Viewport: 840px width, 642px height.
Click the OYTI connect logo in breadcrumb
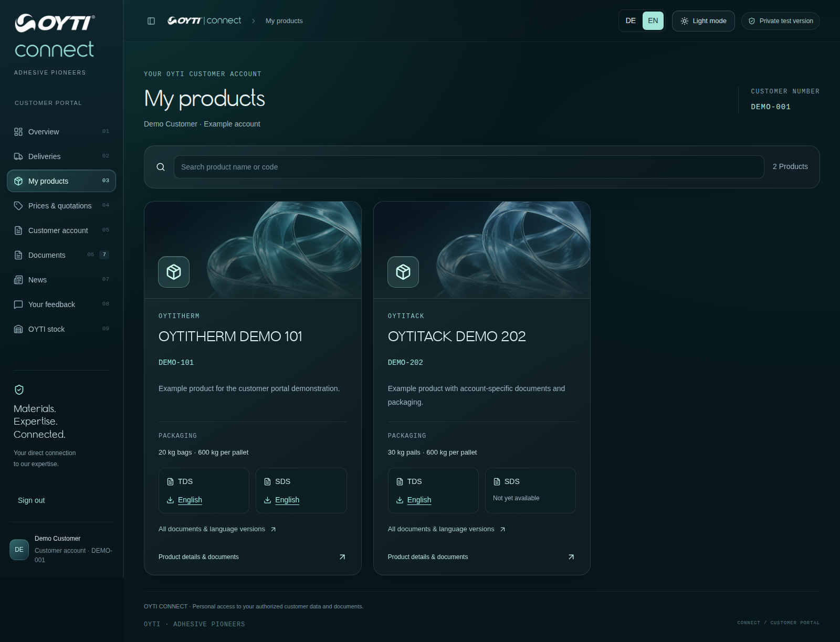[204, 20]
